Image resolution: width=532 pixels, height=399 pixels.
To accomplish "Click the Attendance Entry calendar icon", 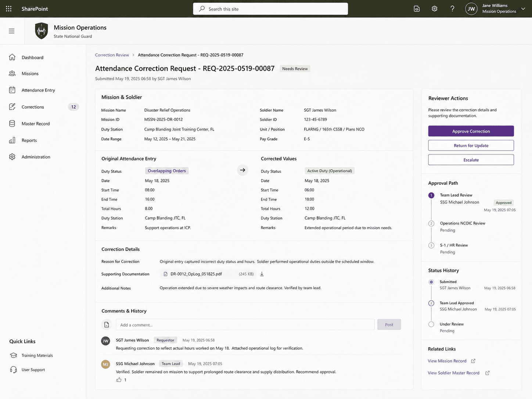I will coord(12,90).
